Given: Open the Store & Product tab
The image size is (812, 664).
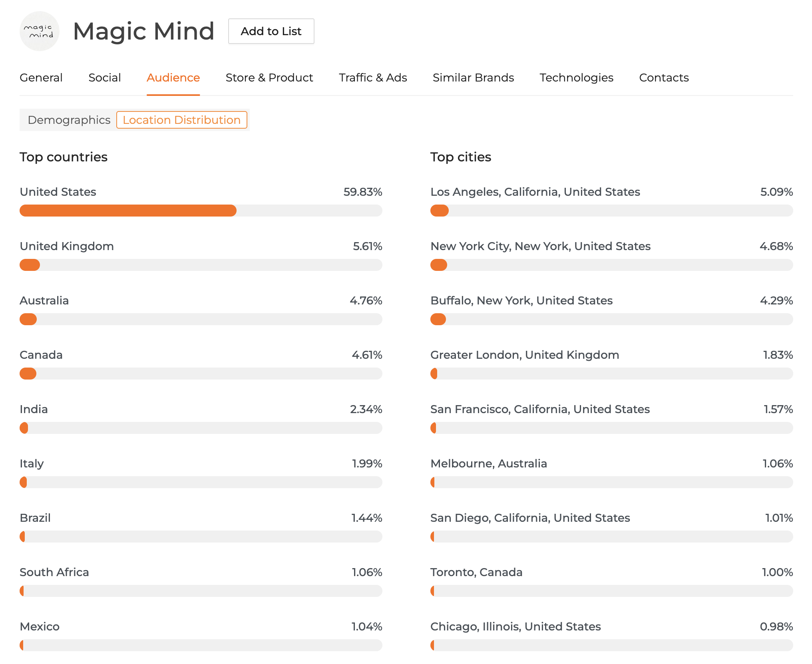Looking at the screenshot, I should click(x=269, y=78).
